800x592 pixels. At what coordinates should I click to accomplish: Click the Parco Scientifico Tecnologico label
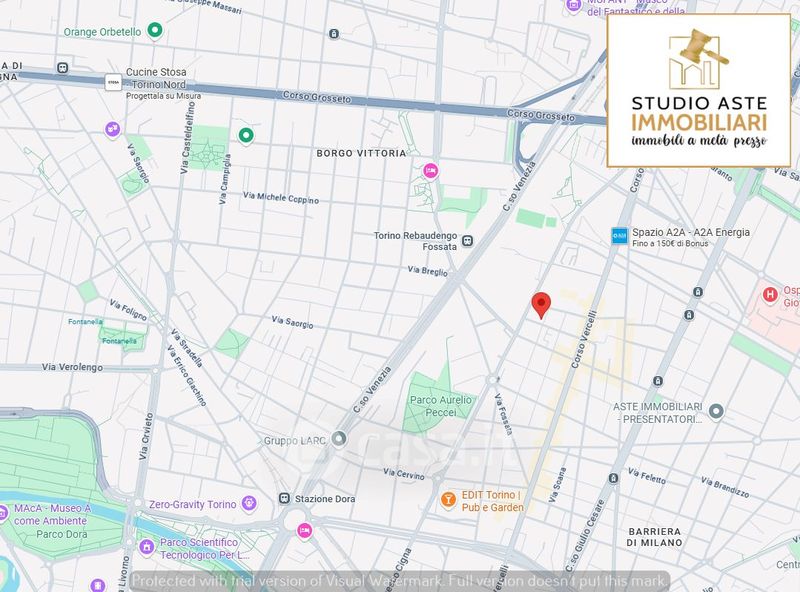tap(204, 549)
